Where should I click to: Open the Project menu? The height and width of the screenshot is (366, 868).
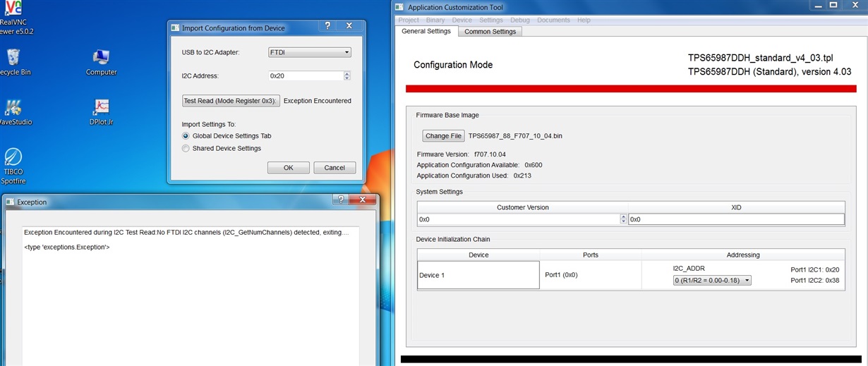409,20
